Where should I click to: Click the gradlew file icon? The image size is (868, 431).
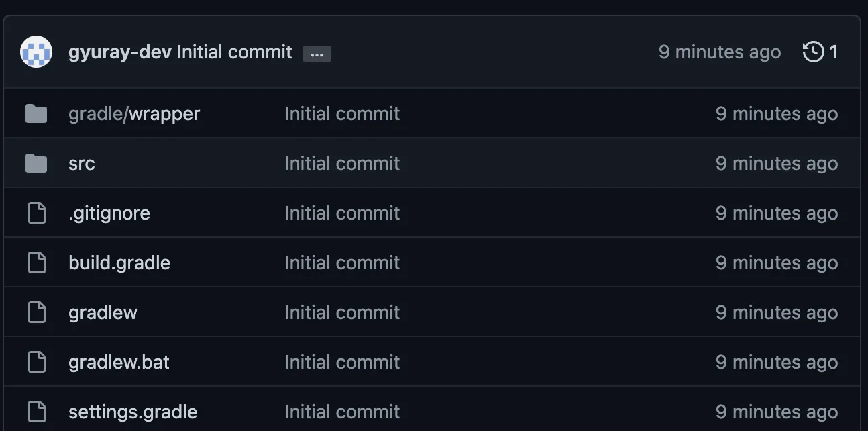36,312
